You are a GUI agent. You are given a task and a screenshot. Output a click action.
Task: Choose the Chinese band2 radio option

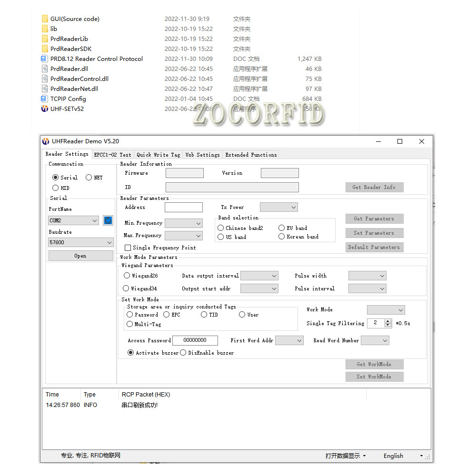pos(221,228)
